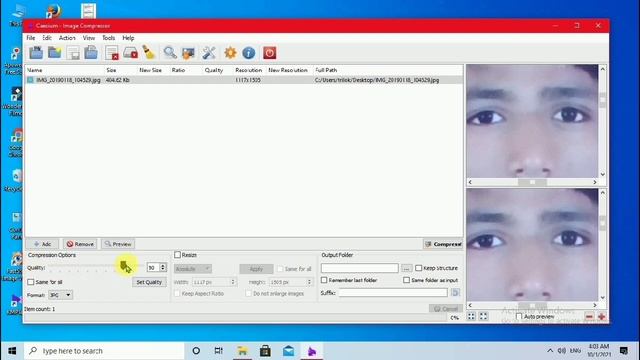Click the Output Folder path field
640x360 pixels.
pyautogui.click(x=359, y=268)
